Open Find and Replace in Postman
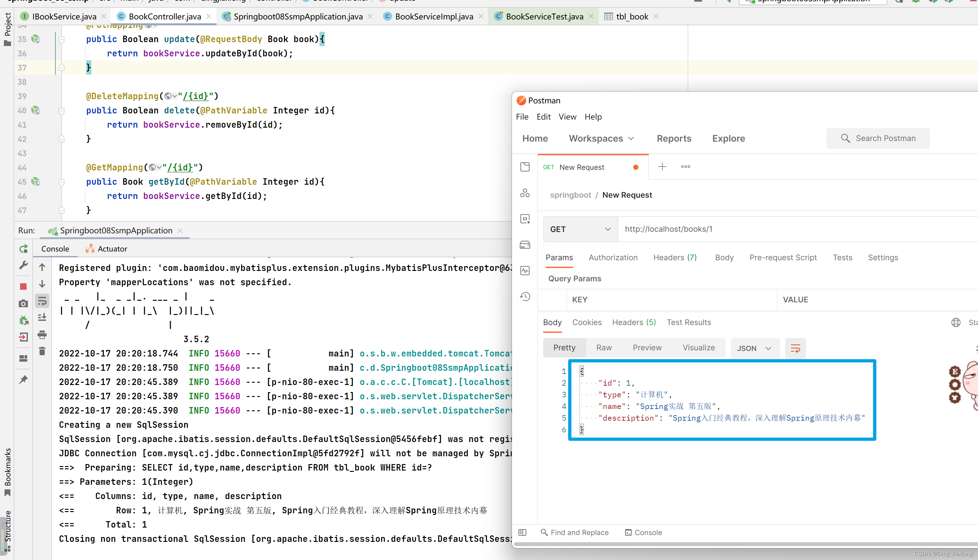Screen dimensions: 978x560 point(574,532)
